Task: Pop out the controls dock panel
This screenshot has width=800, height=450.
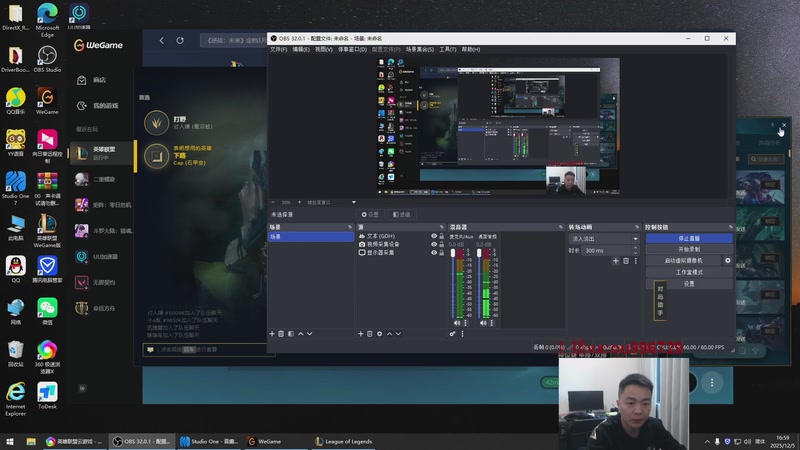Action: [x=731, y=227]
